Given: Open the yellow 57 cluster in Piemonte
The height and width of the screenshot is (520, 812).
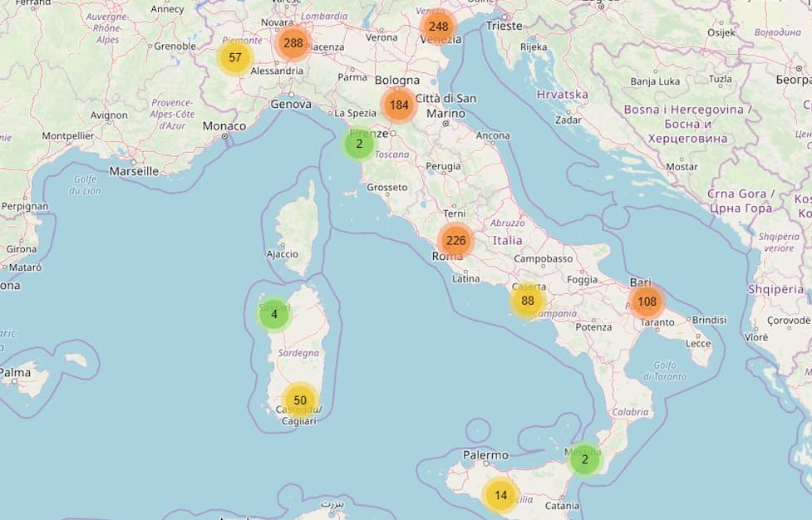Looking at the screenshot, I should 235,58.
